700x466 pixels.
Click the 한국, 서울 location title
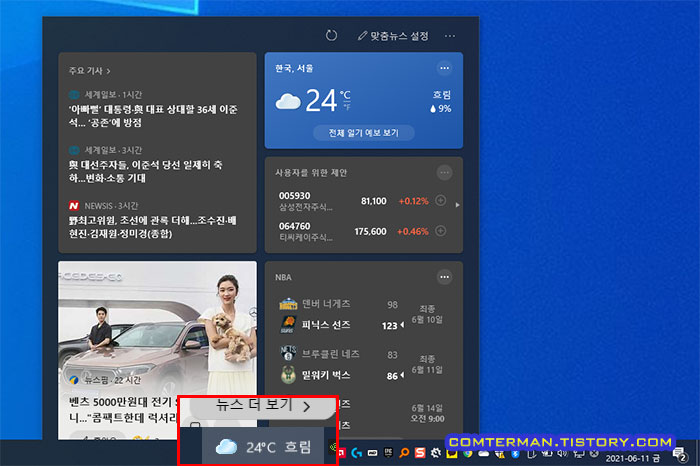click(295, 68)
